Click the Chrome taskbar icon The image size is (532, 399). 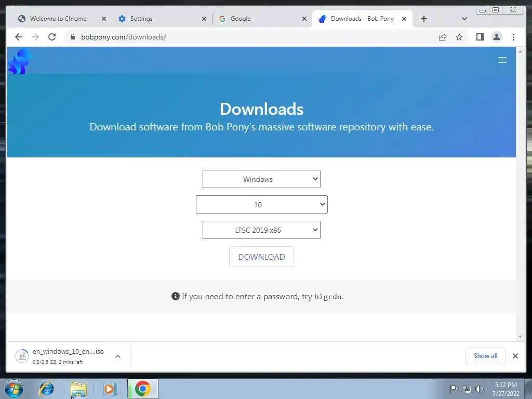(143, 389)
